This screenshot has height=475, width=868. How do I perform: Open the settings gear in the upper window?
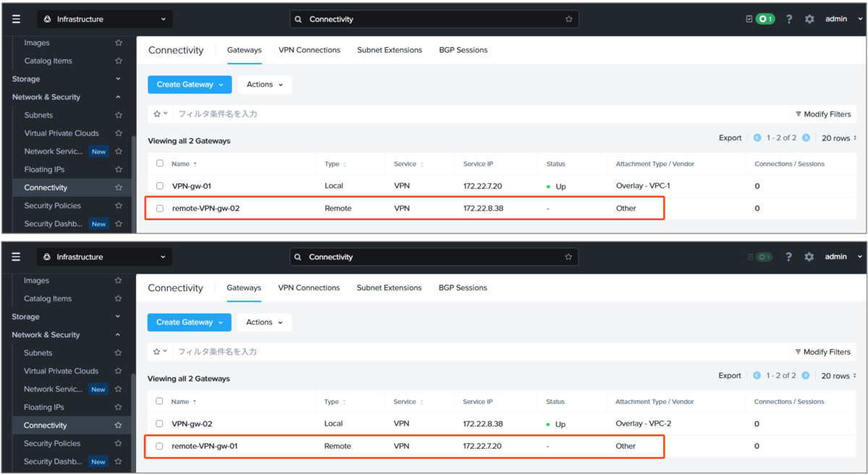[809, 19]
